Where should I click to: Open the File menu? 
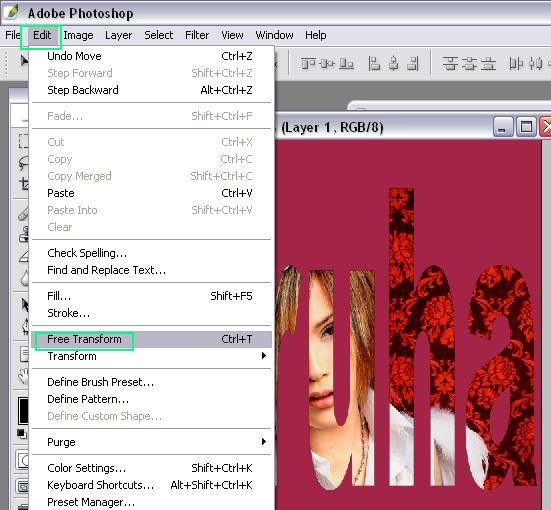13,35
